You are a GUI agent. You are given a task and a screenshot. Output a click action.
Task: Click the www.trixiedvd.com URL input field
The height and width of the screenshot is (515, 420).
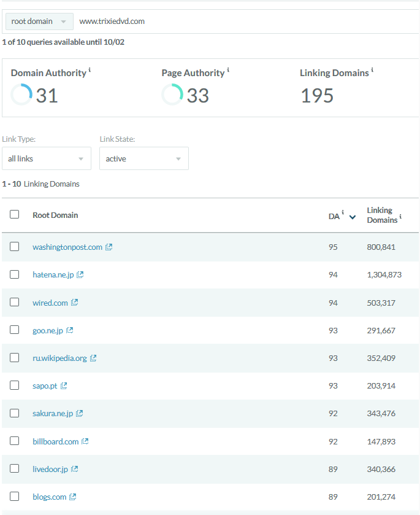(x=246, y=21)
